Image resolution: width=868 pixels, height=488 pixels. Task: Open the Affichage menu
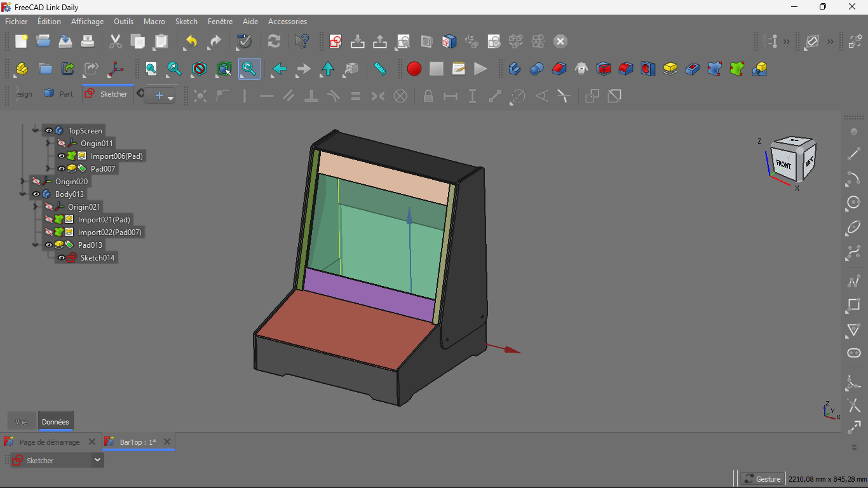coord(87,22)
